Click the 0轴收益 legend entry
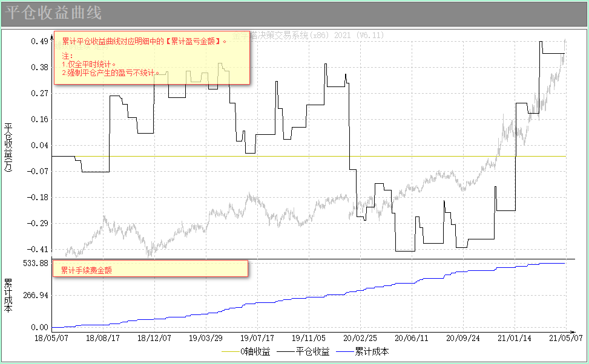The image size is (589, 364). coord(246,352)
